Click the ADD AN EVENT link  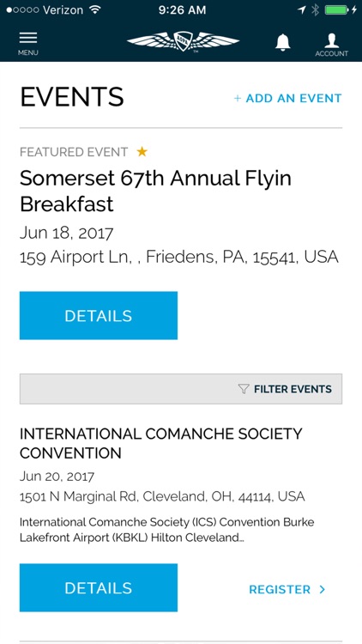click(x=287, y=99)
